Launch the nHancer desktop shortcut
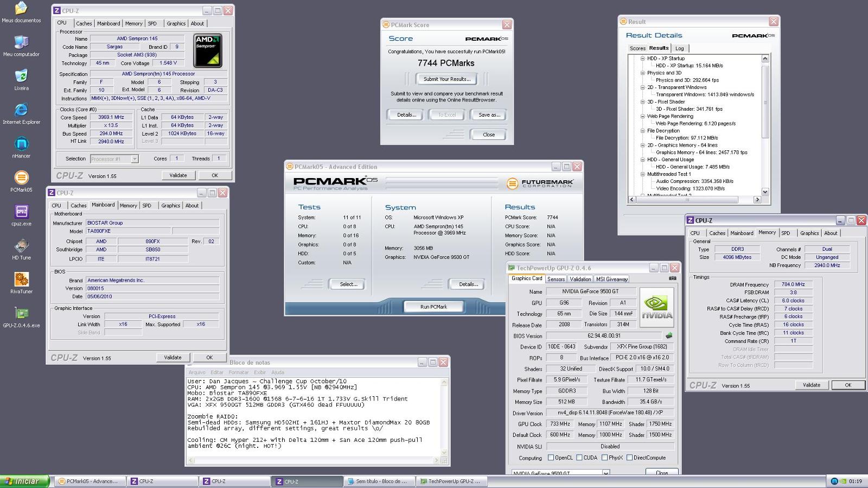Viewport: 868px width, 488px height. (21, 148)
